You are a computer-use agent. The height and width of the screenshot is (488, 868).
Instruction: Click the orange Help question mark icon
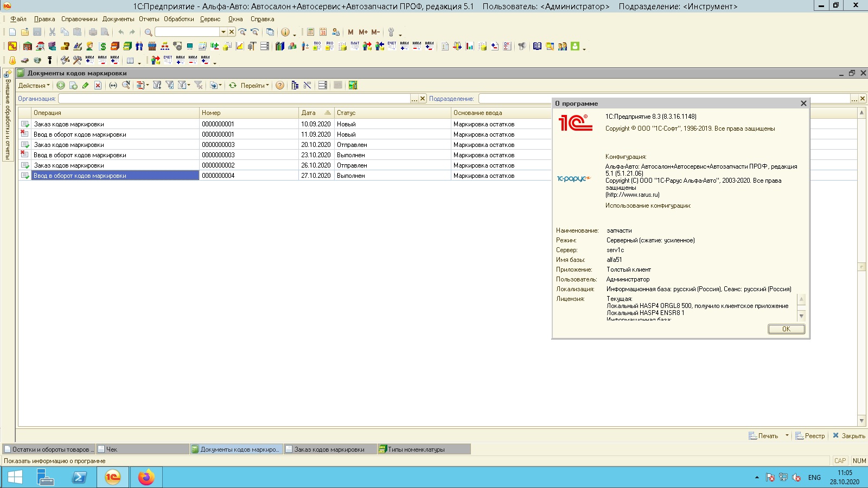(280, 85)
